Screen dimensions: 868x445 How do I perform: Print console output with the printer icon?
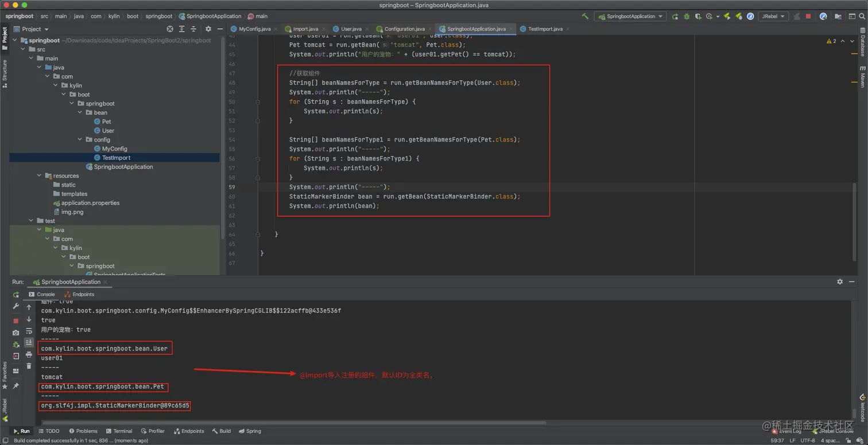(x=29, y=354)
